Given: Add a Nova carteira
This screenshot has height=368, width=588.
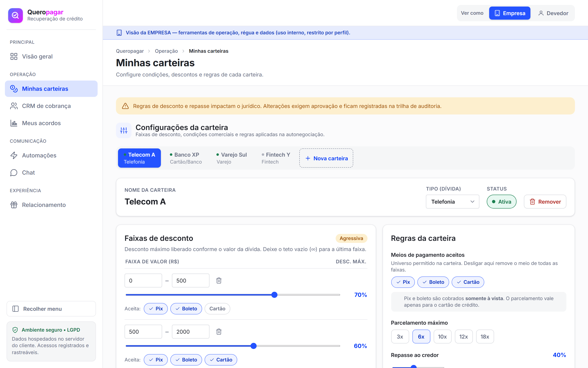Looking at the screenshot, I should 326,158.
